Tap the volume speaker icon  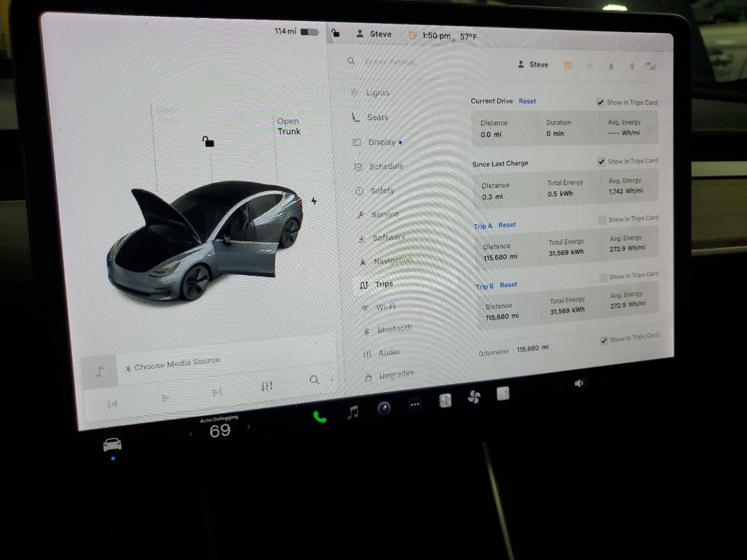pos(578,383)
